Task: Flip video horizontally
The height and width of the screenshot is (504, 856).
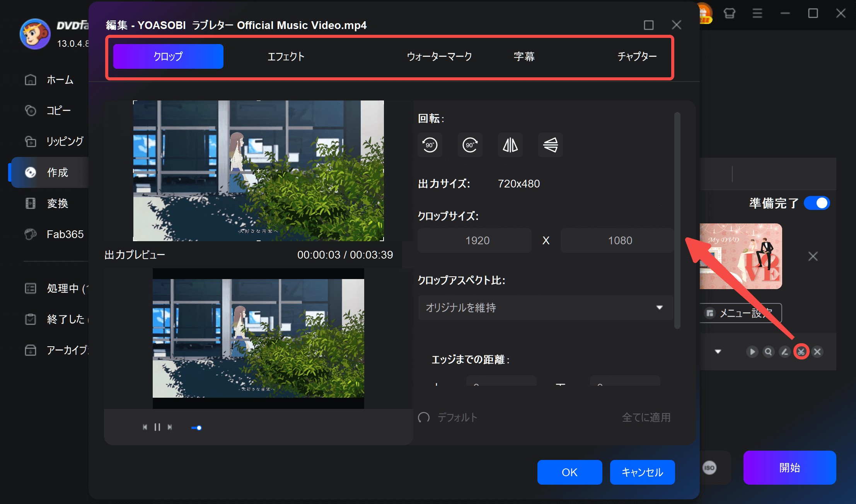Action: pyautogui.click(x=510, y=145)
